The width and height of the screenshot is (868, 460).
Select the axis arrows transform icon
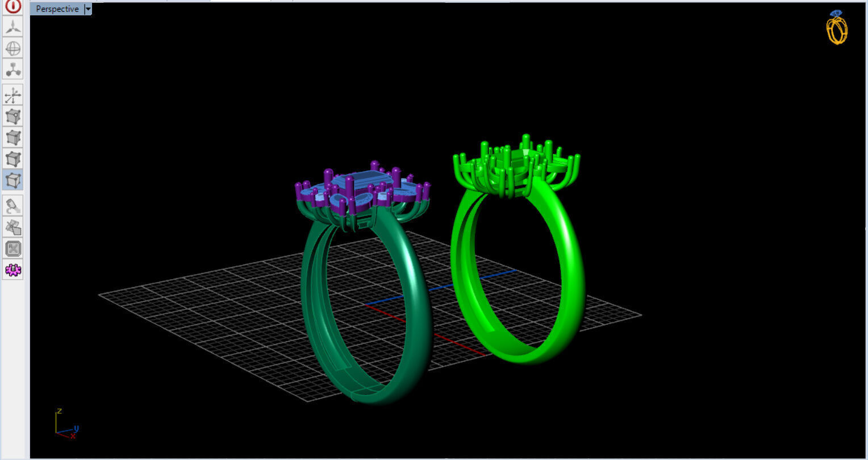coord(13,95)
